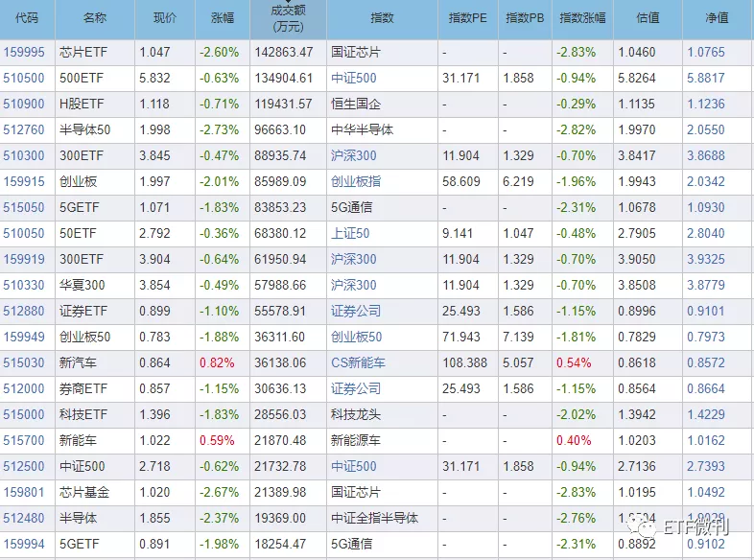
Task: Open the 证券公司 index link in 证券ETF row
Action: point(356,311)
